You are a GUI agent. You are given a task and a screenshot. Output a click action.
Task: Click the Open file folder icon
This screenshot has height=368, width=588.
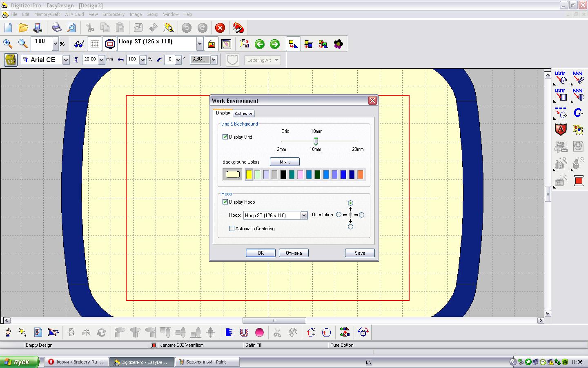click(x=23, y=28)
